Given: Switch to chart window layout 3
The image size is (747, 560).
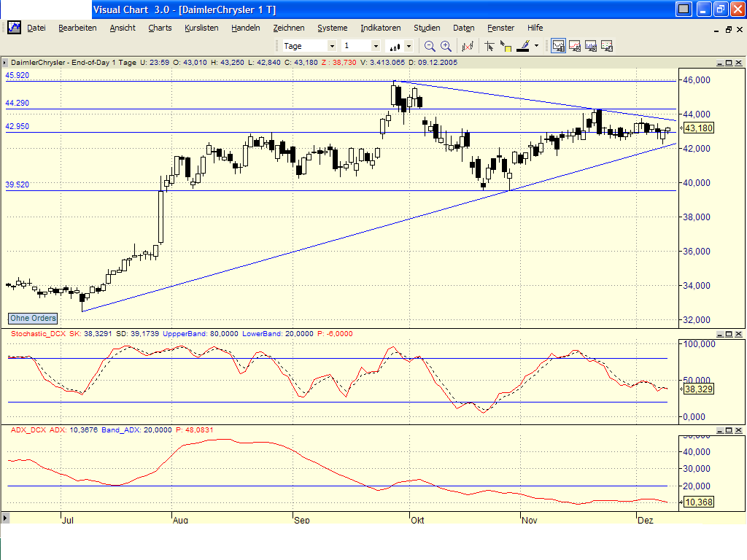Looking at the screenshot, I should click(590, 45).
